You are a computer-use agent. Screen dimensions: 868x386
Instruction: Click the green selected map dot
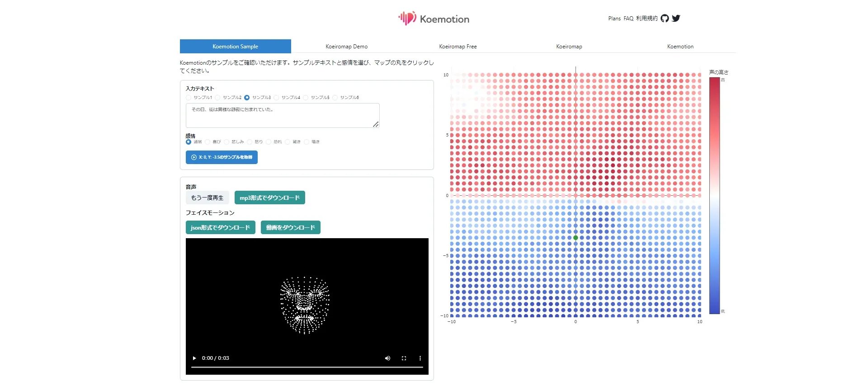(576, 237)
